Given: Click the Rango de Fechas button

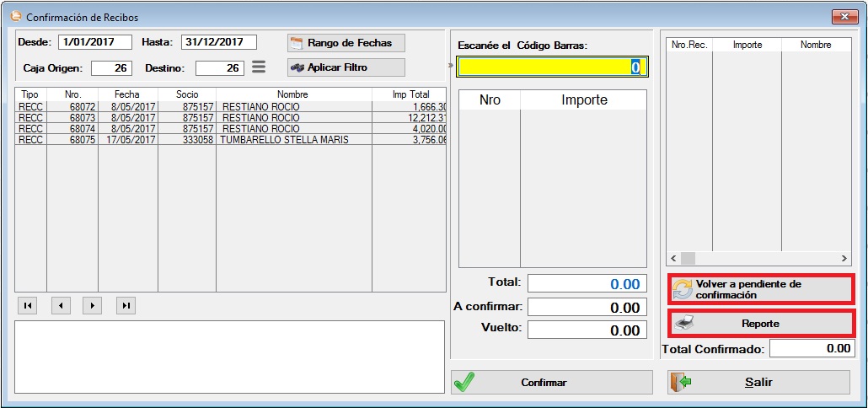Looking at the screenshot, I should pyautogui.click(x=346, y=43).
